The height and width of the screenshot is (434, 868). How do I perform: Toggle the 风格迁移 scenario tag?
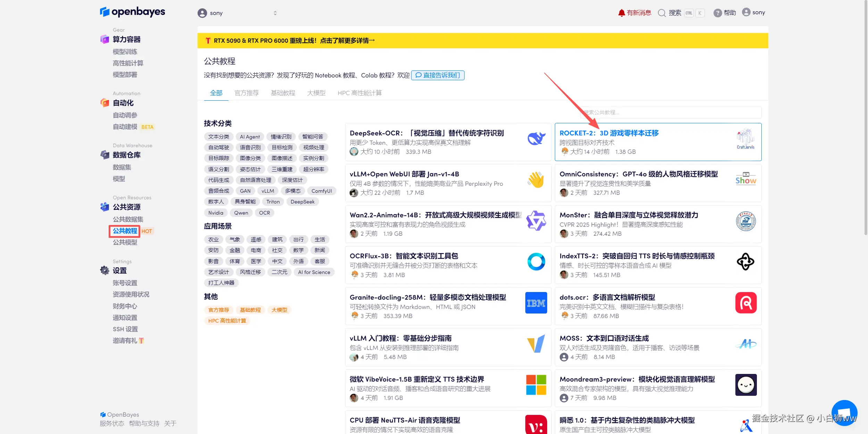coord(250,272)
